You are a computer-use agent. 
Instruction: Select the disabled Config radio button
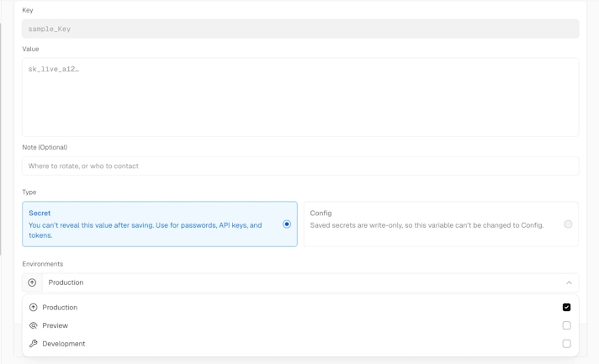(568, 224)
